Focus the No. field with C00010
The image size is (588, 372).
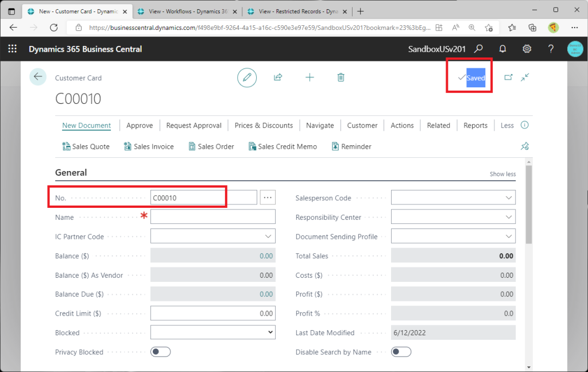[x=204, y=197]
